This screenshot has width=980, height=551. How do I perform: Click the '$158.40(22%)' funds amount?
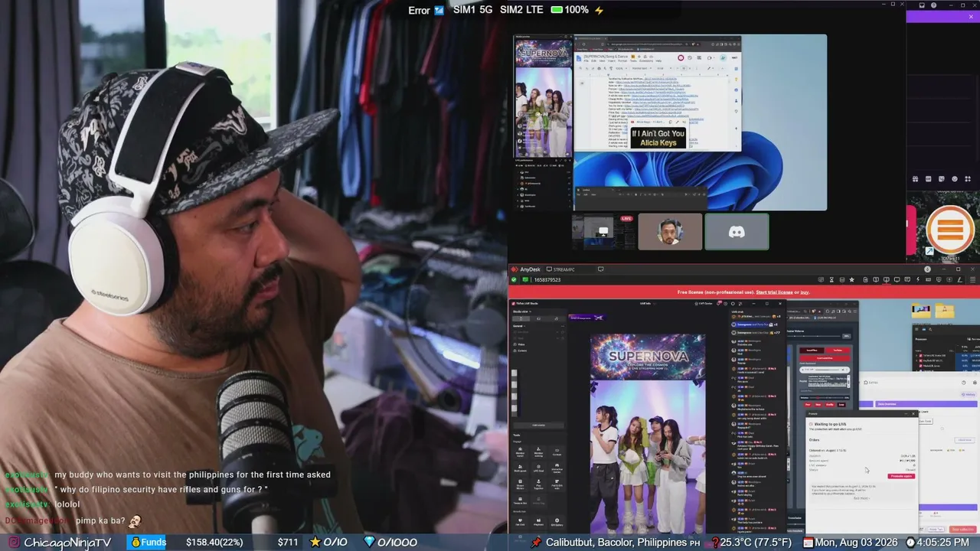[x=214, y=543]
